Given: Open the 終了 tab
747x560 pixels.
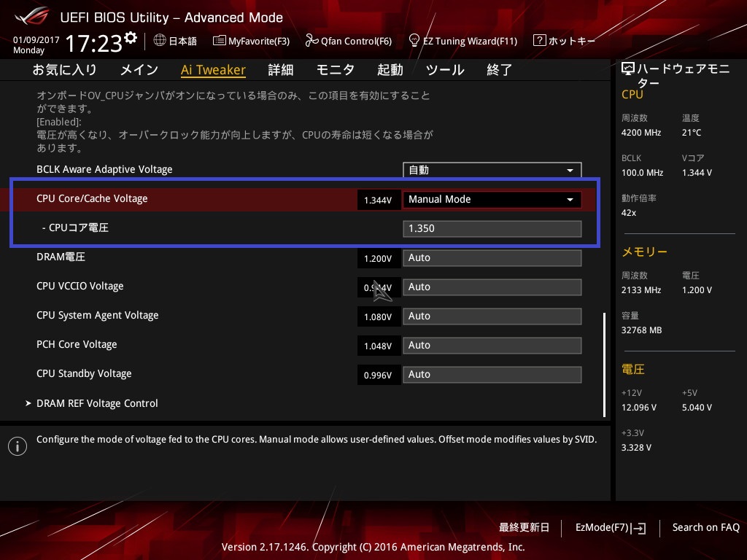Looking at the screenshot, I should (x=499, y=70).
